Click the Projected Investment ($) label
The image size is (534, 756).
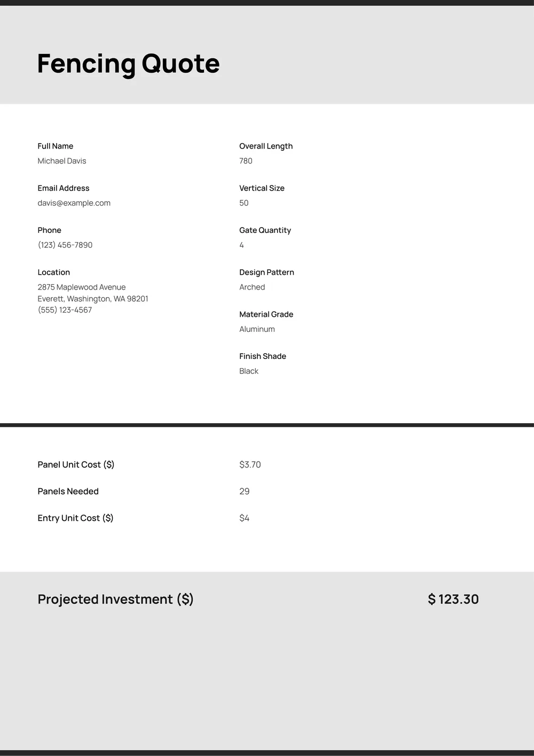point(115,599)
